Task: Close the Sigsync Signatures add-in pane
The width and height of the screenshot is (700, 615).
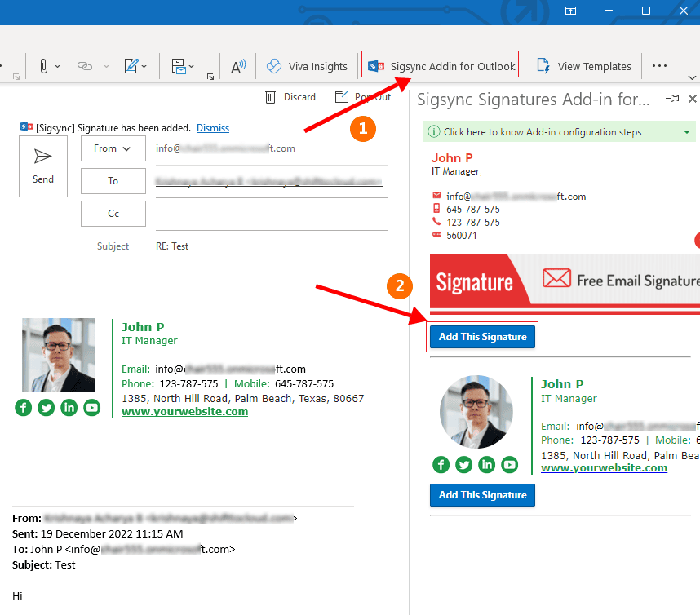Action: tap(693, 99)
